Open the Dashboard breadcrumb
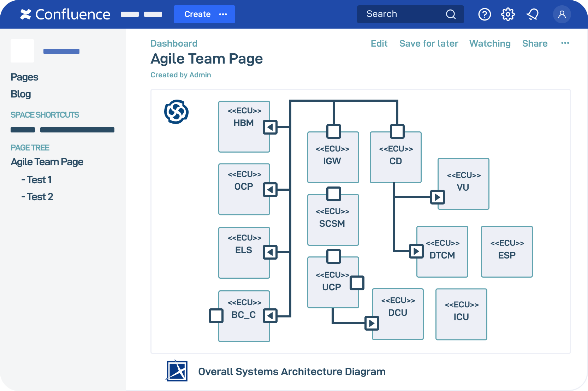 click(174, 43)
